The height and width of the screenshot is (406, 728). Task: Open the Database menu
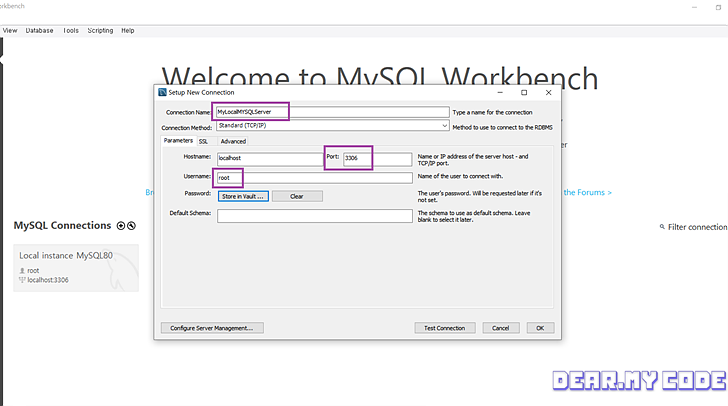[39, 31]
